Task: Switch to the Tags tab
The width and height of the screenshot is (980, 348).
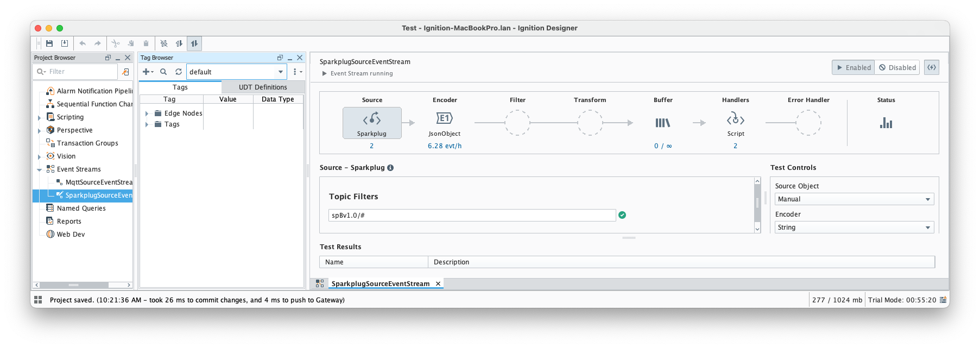Action: (x=180, y=87)
